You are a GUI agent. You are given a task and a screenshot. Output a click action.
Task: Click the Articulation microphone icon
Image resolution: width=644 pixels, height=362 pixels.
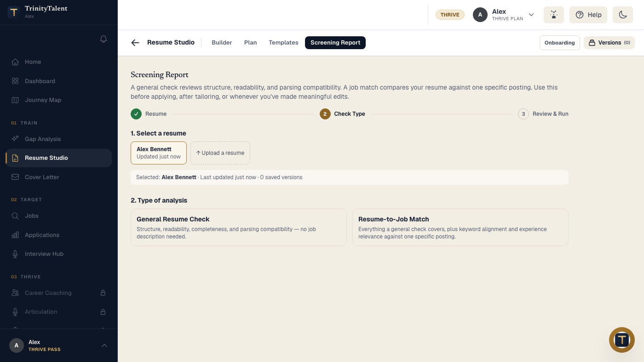tap(15, 312)
